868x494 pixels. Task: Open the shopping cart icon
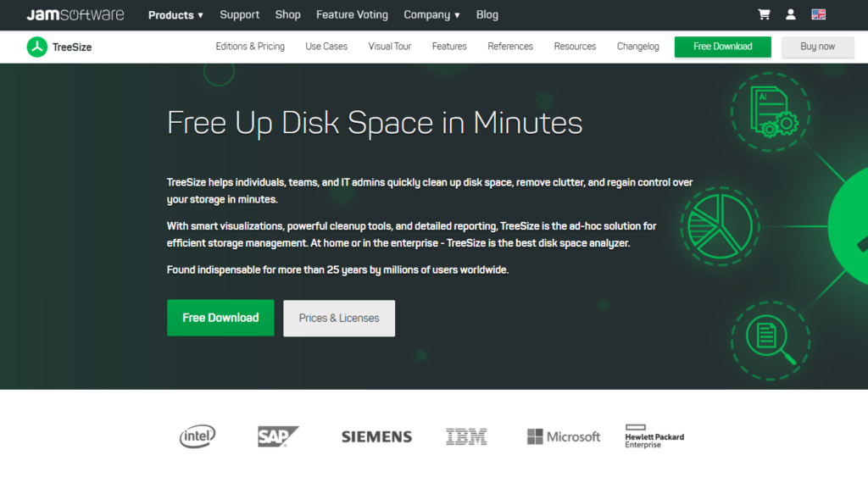coord(764,15)
